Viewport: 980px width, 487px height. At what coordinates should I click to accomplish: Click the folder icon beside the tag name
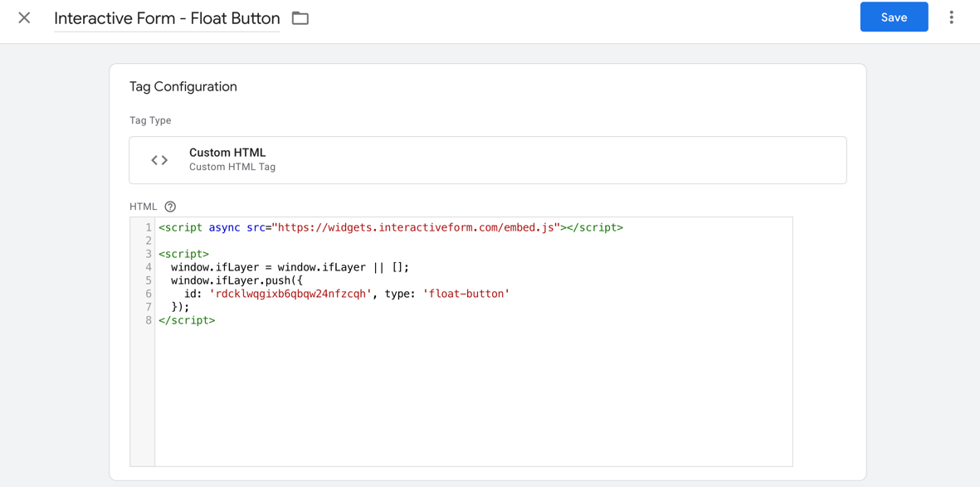[x=300, y=17]
